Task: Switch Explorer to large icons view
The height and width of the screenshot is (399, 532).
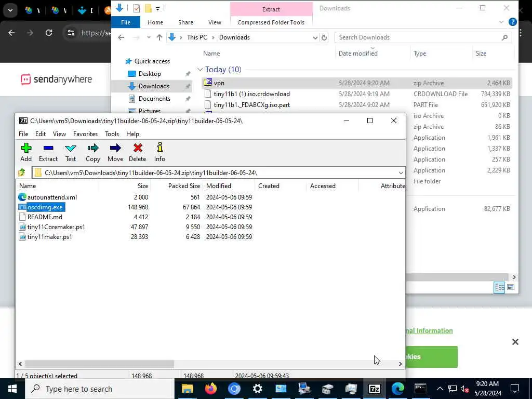Action: [510, 288]
